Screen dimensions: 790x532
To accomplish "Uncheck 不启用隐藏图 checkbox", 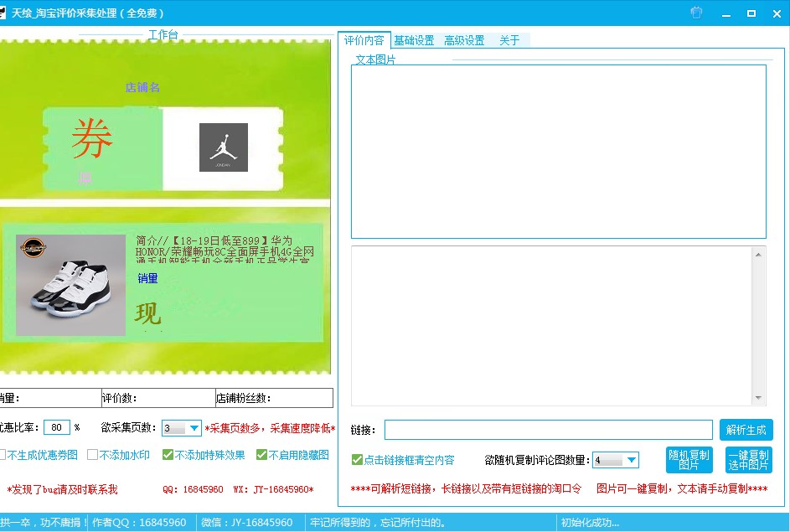I will 261,455.
